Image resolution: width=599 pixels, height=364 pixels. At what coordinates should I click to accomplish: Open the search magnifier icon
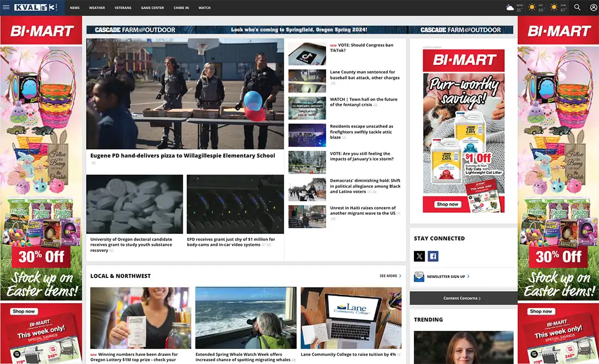(x=577, y=7)
